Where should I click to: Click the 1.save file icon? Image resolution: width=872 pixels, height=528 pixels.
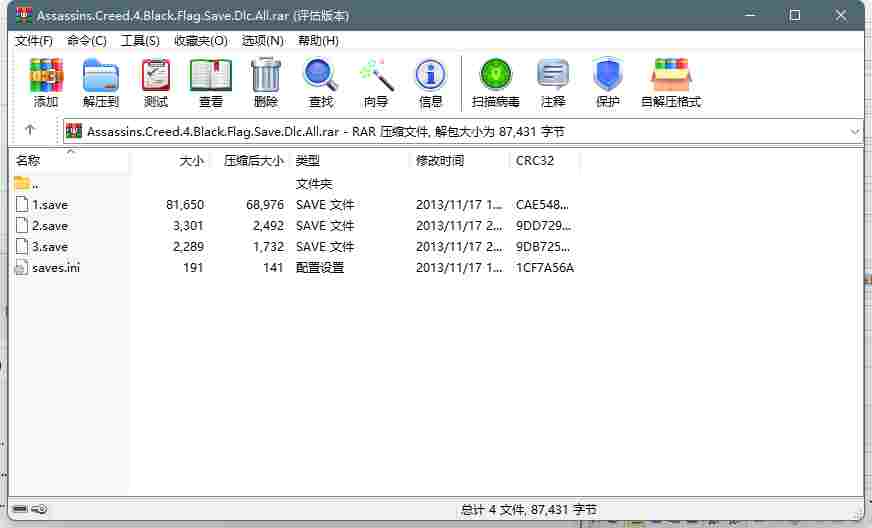[22, 204]
